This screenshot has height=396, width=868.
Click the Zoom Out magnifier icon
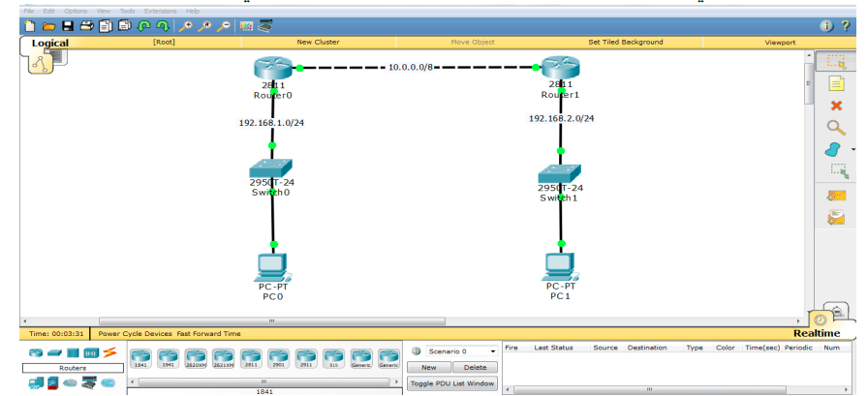tap(223, 25)
